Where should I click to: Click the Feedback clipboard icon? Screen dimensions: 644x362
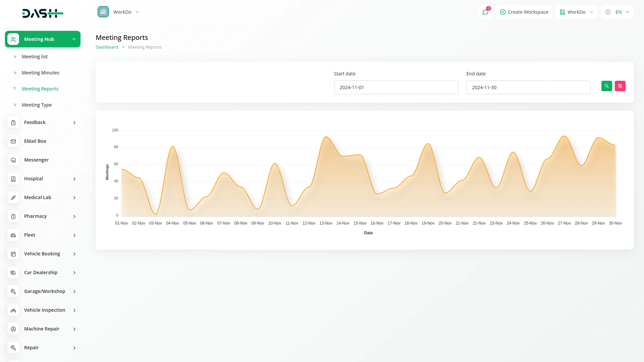pos(13,123)
